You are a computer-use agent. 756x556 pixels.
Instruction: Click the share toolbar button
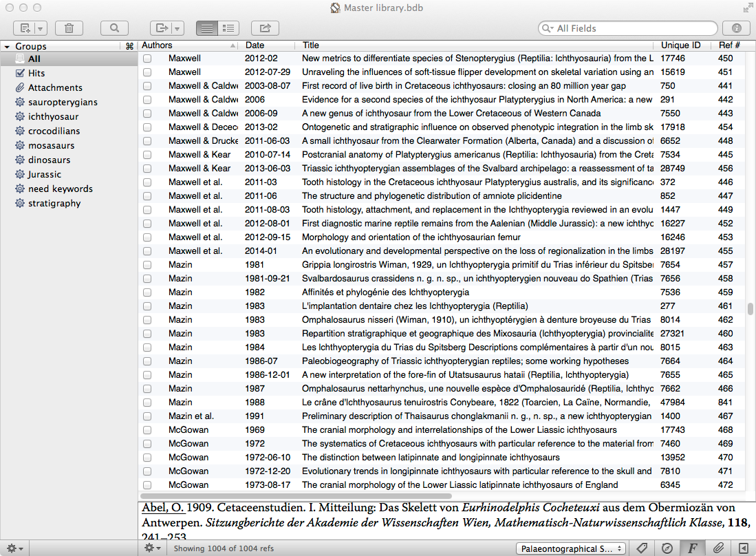265,28
